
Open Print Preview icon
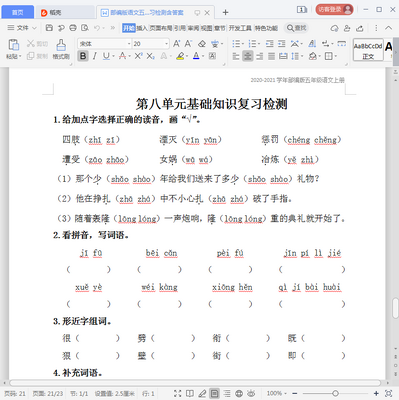(85, 28)
